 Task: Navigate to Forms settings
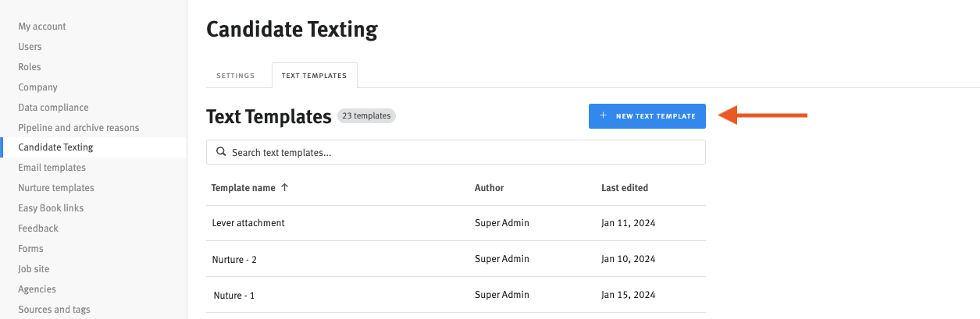click(x=30, y=249)
